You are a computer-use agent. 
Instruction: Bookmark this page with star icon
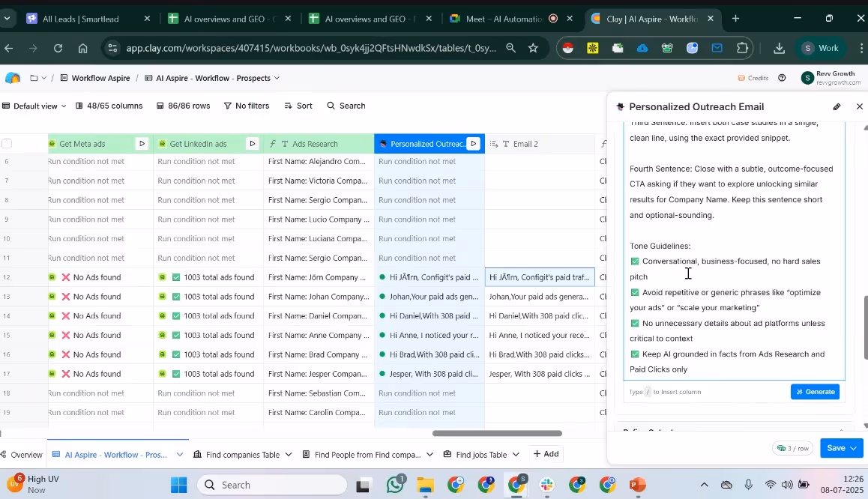(533, 48)
